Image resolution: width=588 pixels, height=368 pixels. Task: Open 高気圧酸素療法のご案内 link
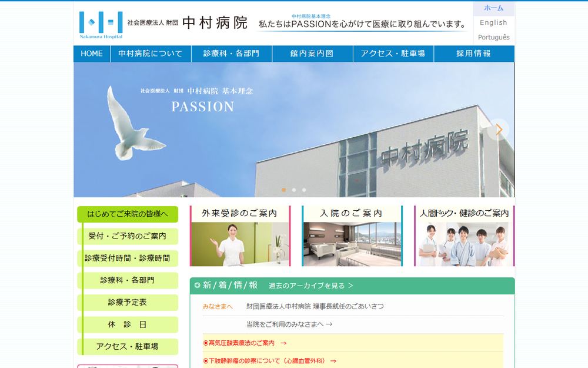pyautogui.click(x=245, y=343)
